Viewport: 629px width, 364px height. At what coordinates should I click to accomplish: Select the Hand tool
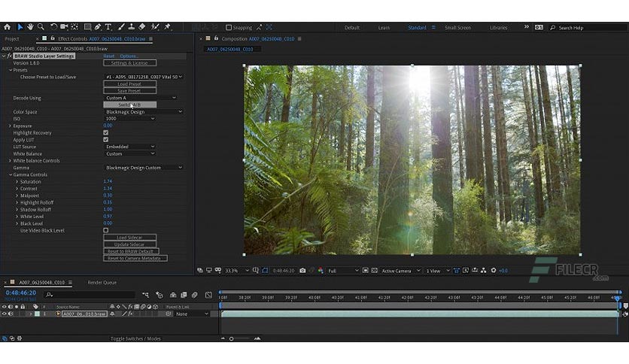pos(30,27)
